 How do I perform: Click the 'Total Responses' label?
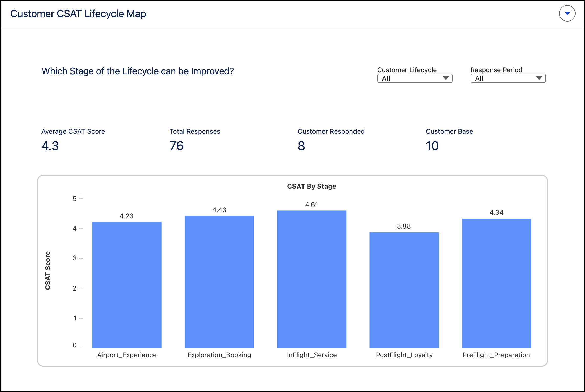click(x=195, y=131)
